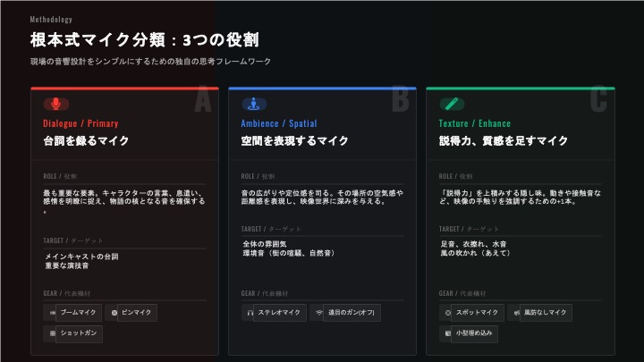Click the 小型埋め込み gear tag

476,333
